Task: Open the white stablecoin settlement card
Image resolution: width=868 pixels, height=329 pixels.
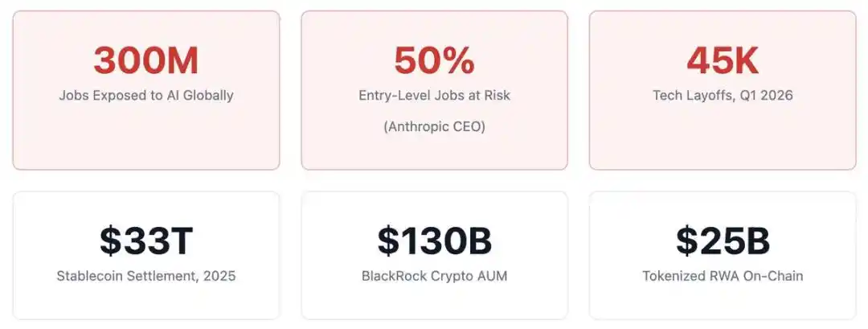Action: tap(146, 302)
